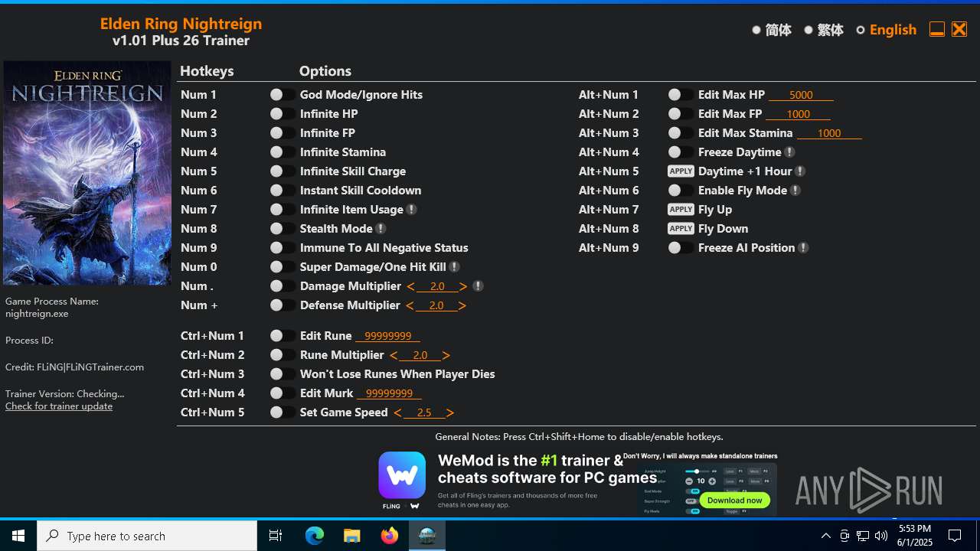Click info icon beside Freeze Daytime
Image resolution: width=980 pixels, height=551 pixels.
(789, 152)
